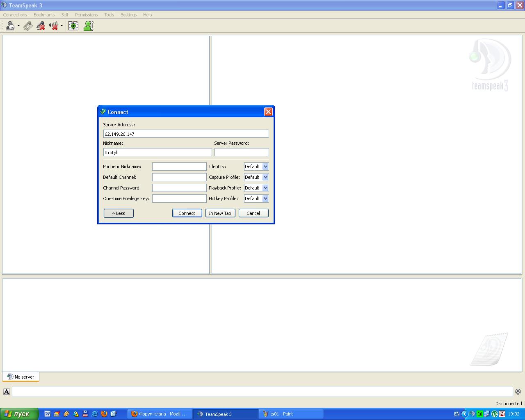Screen dimensions: 525x420
Task: Click the green @ tray icon
Action: [x=479, y=414]
